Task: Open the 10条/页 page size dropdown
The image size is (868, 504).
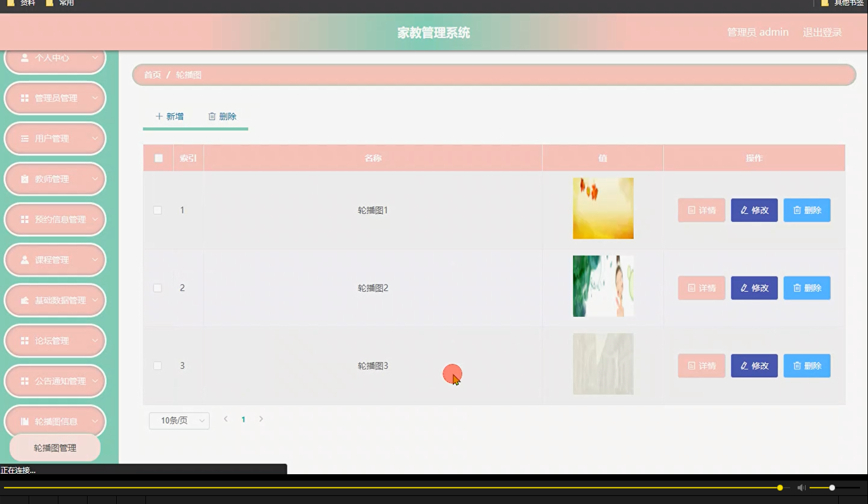Action: pyautogui.click(x=179, y=420)
